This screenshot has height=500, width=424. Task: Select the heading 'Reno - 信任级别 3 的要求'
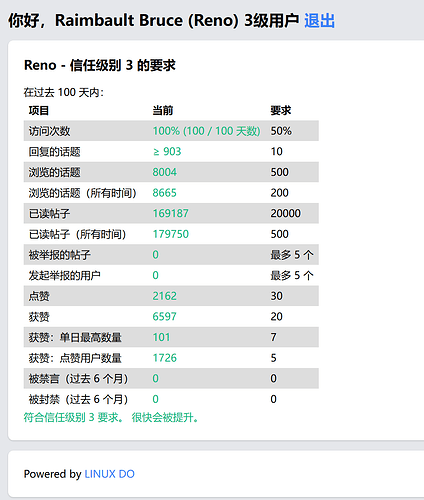(x=100, y=65)
